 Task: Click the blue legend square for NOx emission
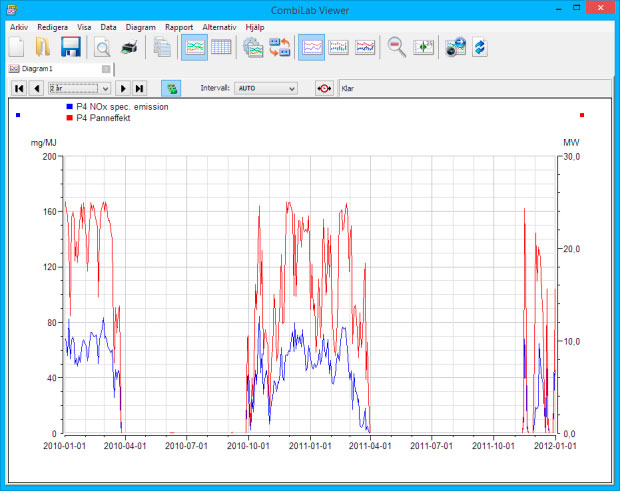point(70,107)
